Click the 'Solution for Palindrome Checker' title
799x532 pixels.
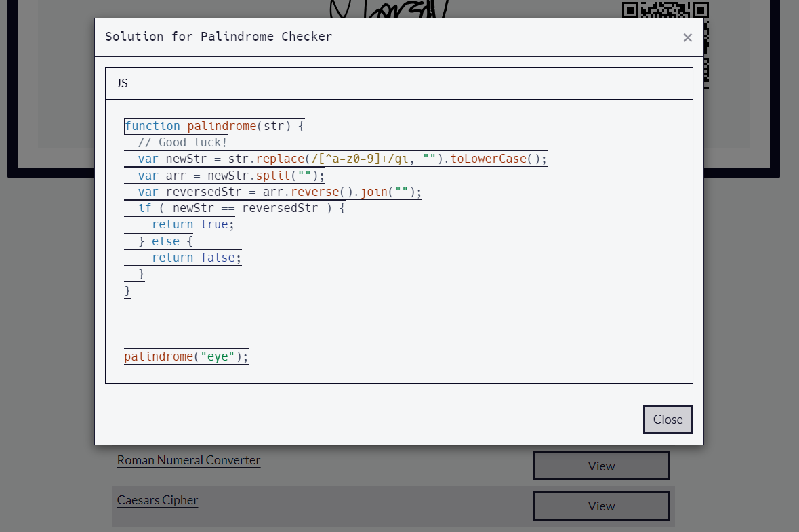(x=219, y=37)
